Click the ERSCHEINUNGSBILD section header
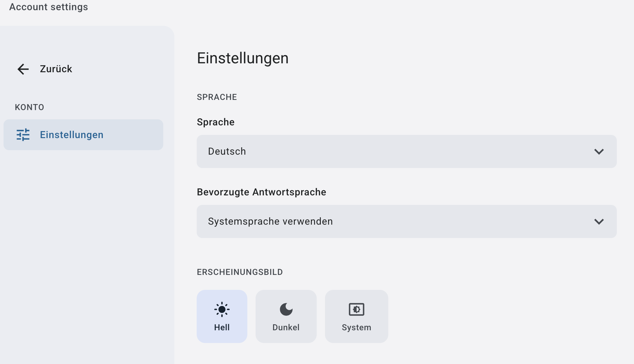The image size is (634, 364). (240, 272)
